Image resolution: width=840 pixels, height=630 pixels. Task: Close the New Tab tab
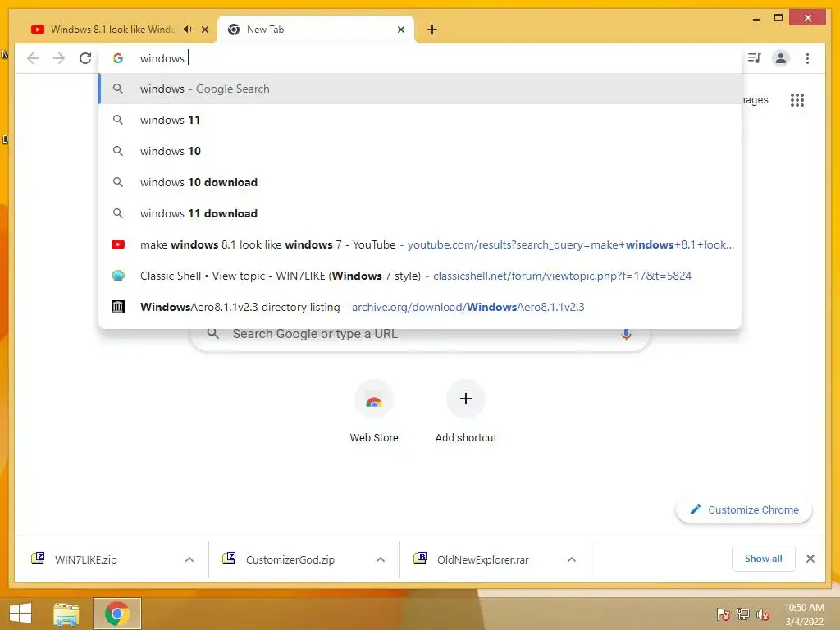pyautogui.click(x=400, y=30)
